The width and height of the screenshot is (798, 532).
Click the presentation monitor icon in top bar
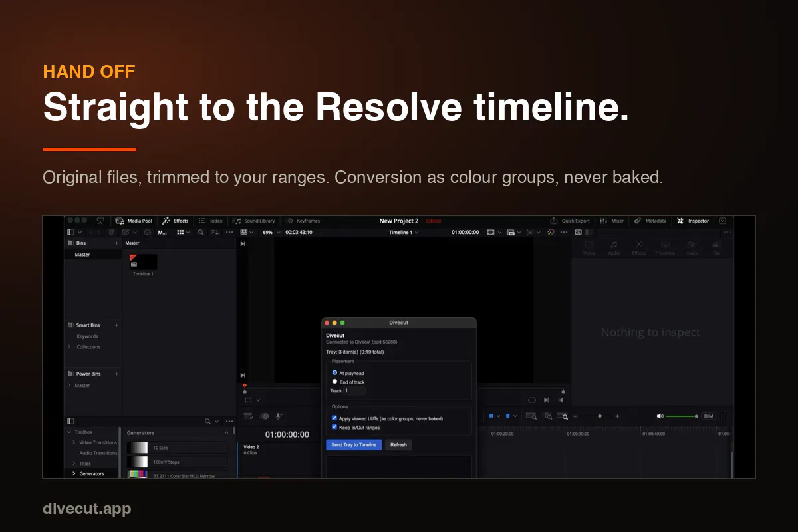click(x=100, y=221)
